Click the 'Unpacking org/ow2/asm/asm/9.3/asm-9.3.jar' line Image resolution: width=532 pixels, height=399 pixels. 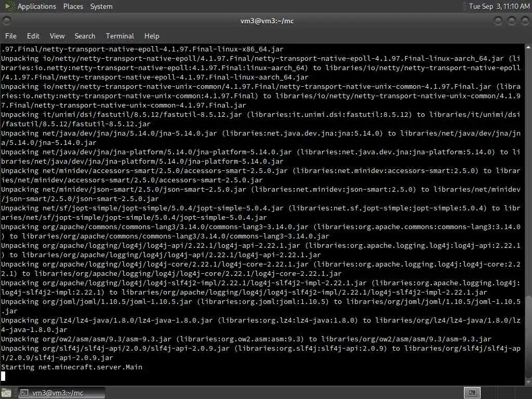(x=246, y=339)
